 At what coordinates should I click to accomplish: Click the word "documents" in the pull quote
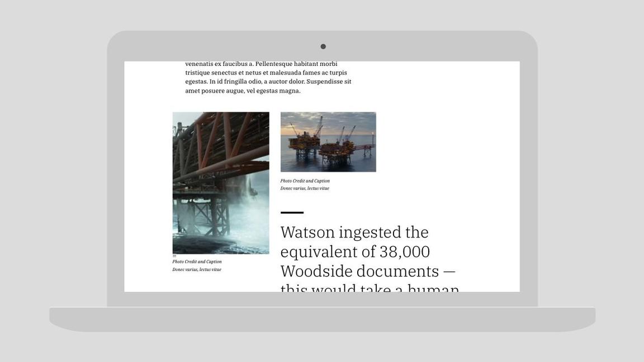tap(397, 271)
